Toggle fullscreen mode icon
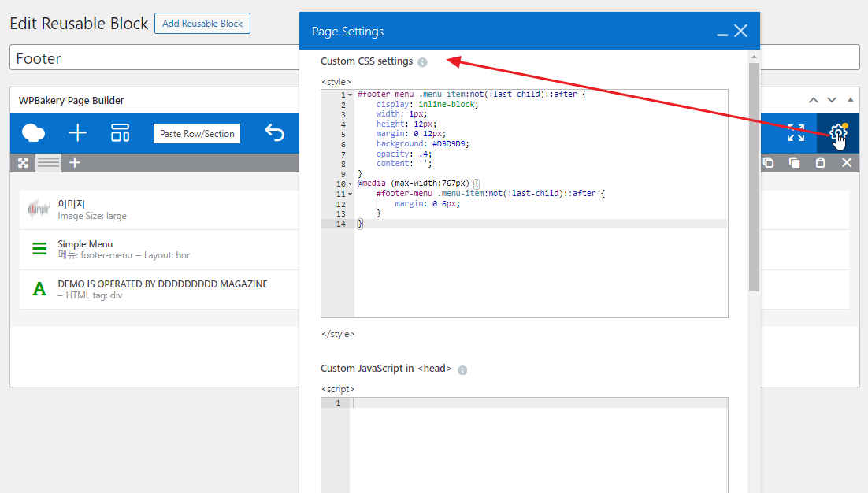The width and height of the screenshot is (868, 493). pos(796,133)
